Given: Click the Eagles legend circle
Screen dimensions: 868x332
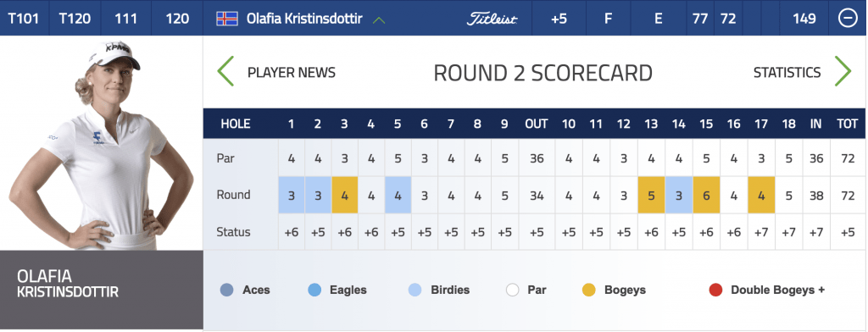Looking at the screenshot, I should pyautogui.click(x=314, y=290).
